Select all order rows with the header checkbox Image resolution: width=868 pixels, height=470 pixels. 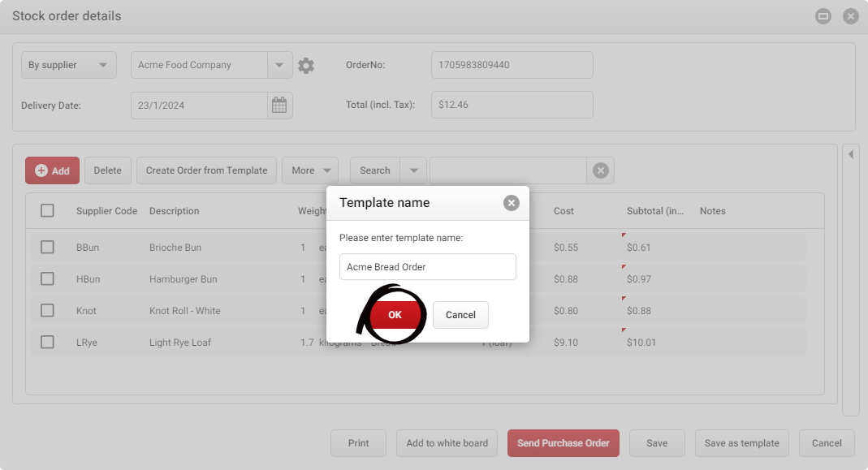coord(47,210)
